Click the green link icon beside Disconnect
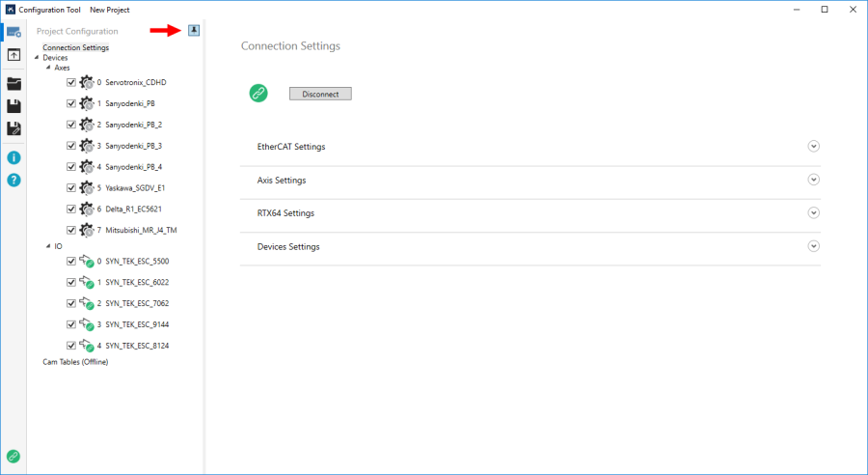The width and height of the screenshot is (868, 475). point(258,93)
